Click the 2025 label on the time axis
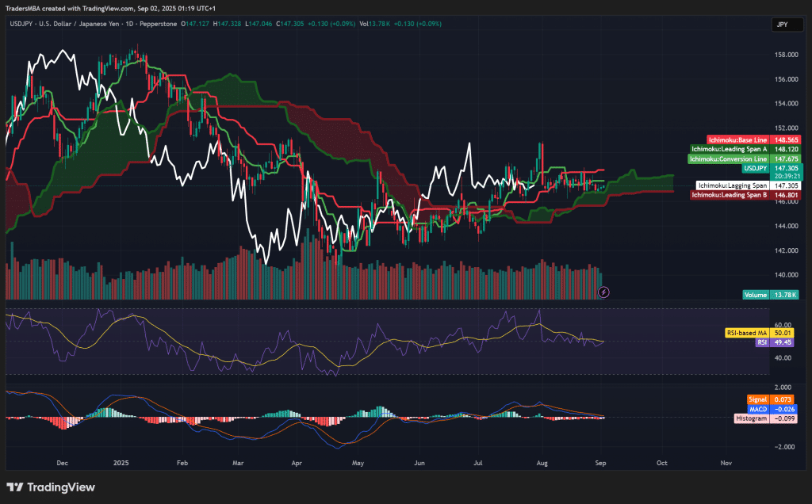Screen dimensions: 812x504 120,462
